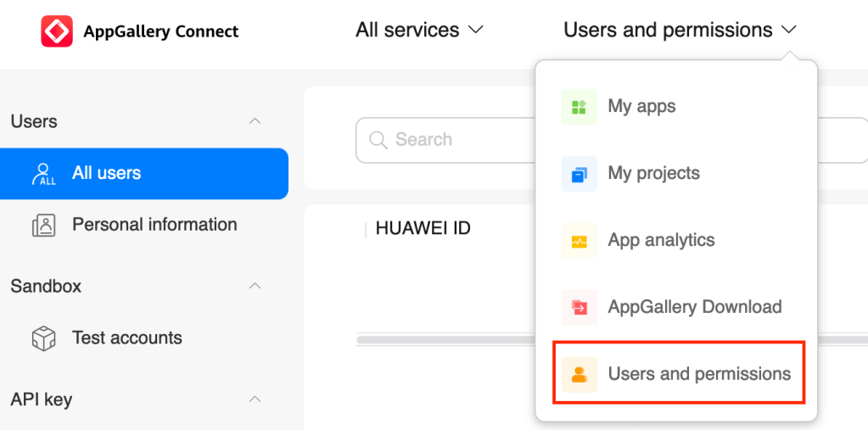
Task: Click the All users sidebar icon
Action: pyautogui.click(x=43, y=174)
